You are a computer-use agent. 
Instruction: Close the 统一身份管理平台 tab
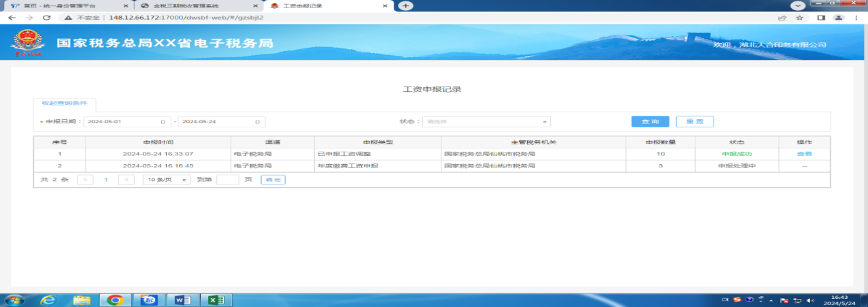125,5
